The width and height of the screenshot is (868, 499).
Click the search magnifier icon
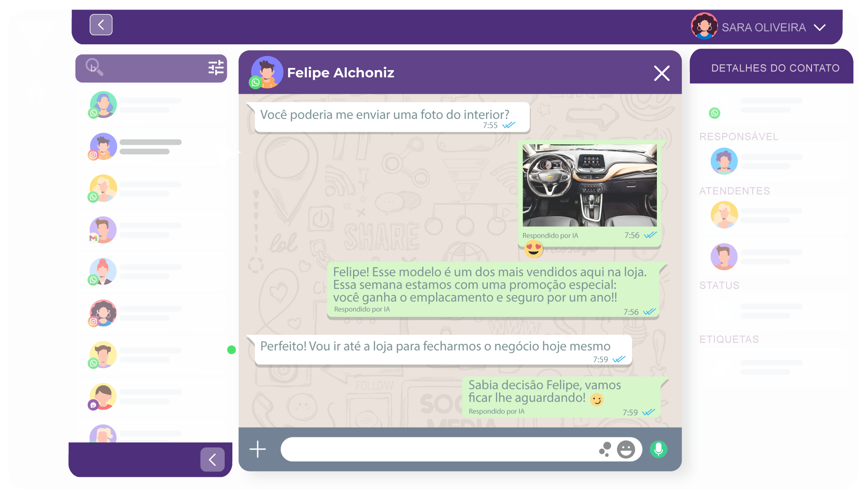pos(94,68)
